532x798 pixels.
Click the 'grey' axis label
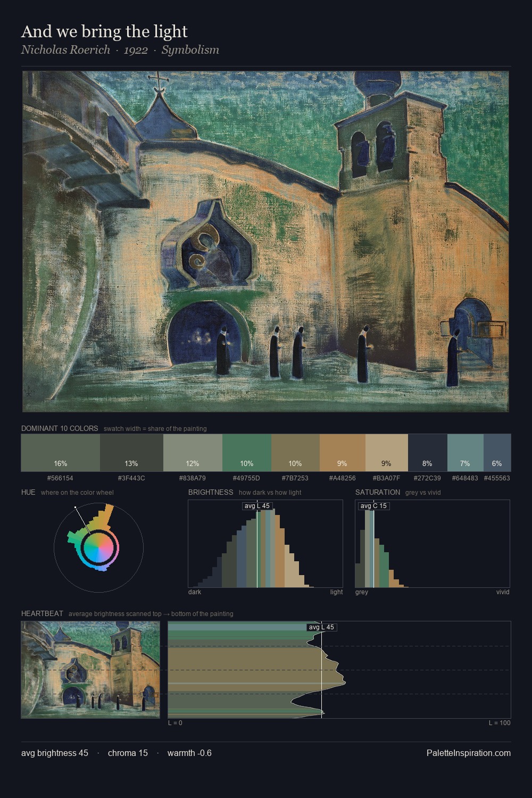point(362,592)
